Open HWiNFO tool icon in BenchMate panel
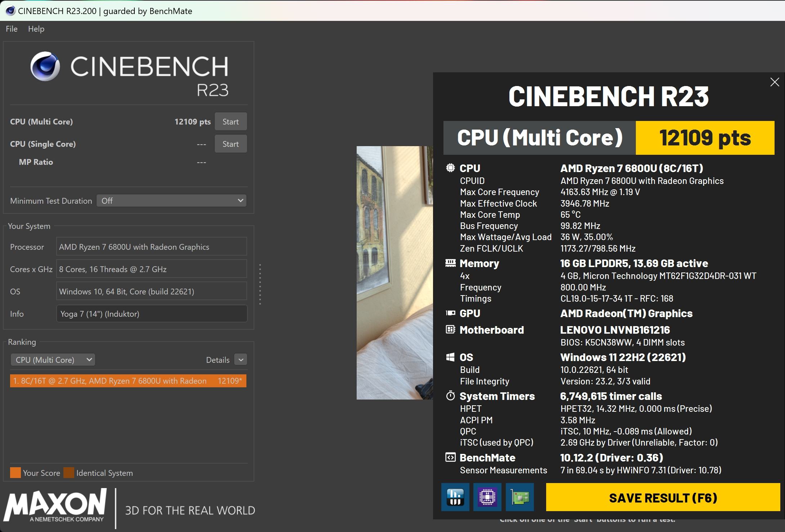Image resolution: width=785 pixels, height=532 pixels. pos(455,497)
